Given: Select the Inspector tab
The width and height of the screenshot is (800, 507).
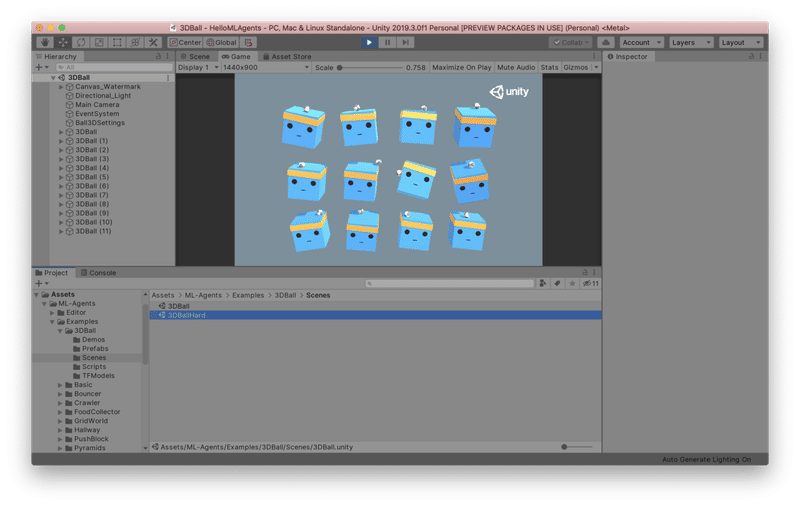Looking at the screenshot, I should click(x=628, y=57).
